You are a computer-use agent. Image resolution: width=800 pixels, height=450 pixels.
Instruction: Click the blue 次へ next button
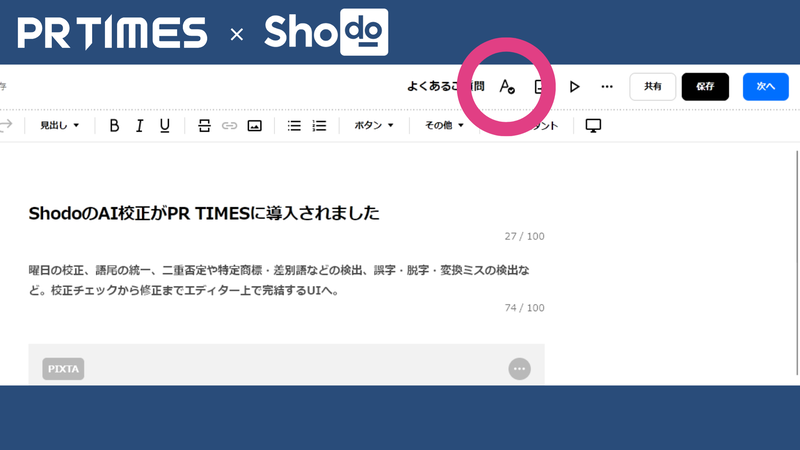[x=765, y=87]
